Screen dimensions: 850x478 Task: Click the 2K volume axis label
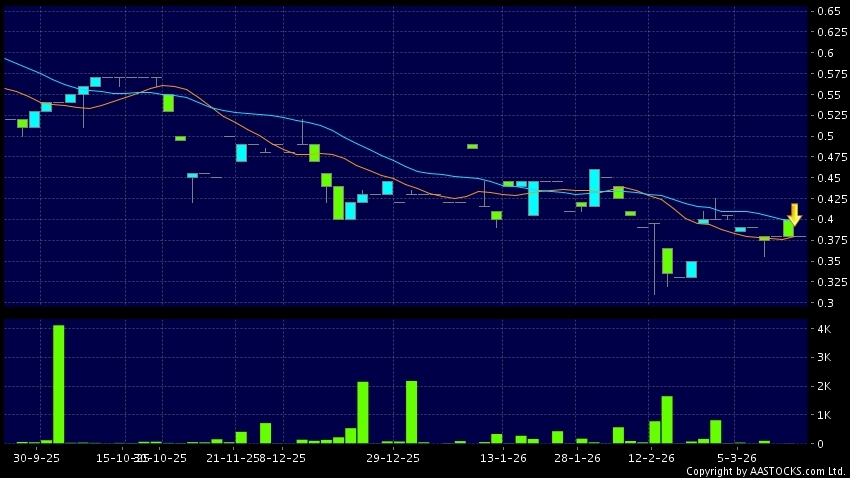[x=824, y=386]
